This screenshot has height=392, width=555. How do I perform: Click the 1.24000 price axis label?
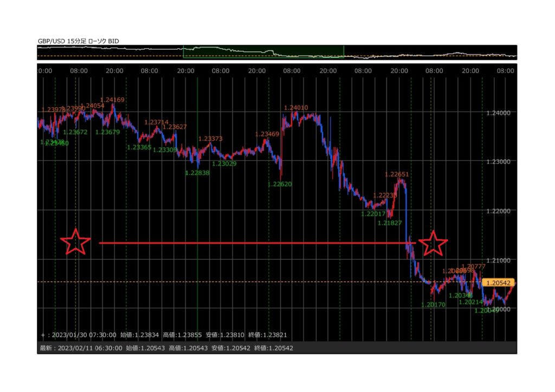coord(499,113)
